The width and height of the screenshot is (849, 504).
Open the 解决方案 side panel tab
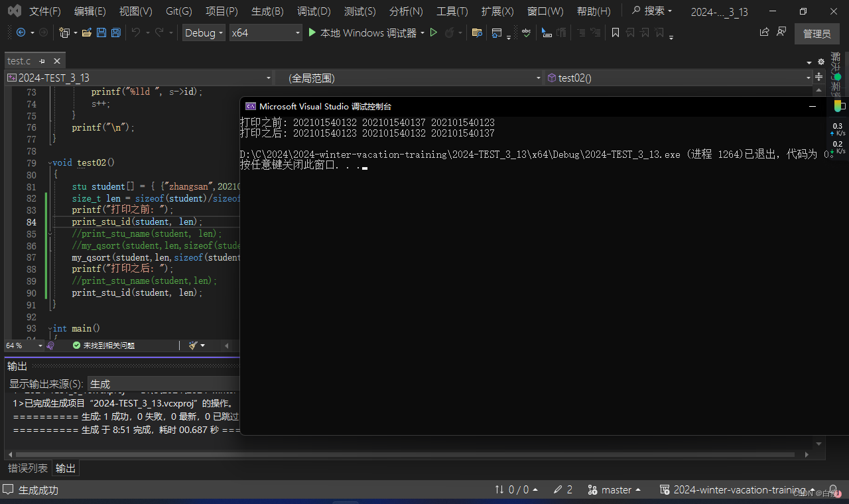836,74
